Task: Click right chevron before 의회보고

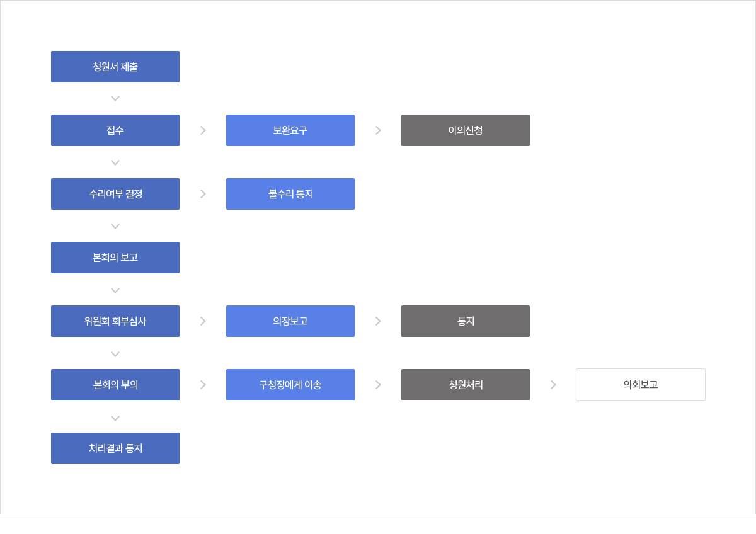Action: pos(553,385)
